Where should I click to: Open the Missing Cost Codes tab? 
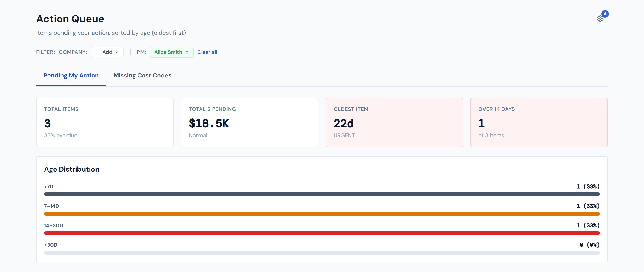point(142,76)
